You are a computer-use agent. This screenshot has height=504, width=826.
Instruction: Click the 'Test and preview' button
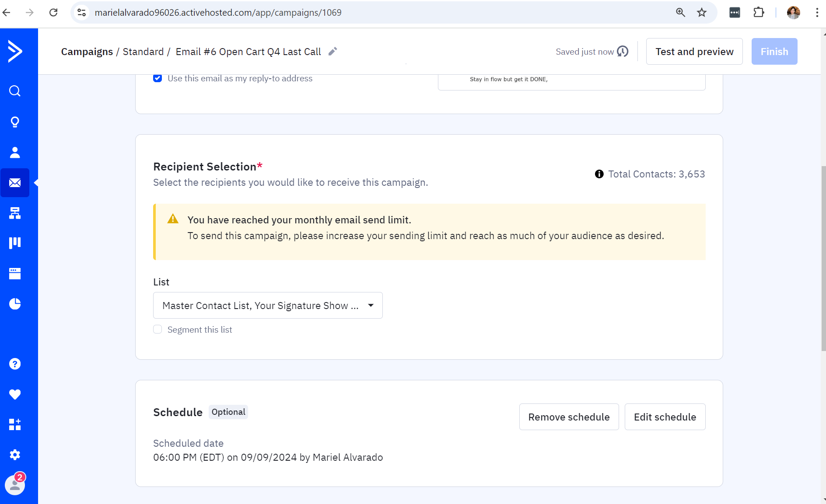(x=694, y=52)
